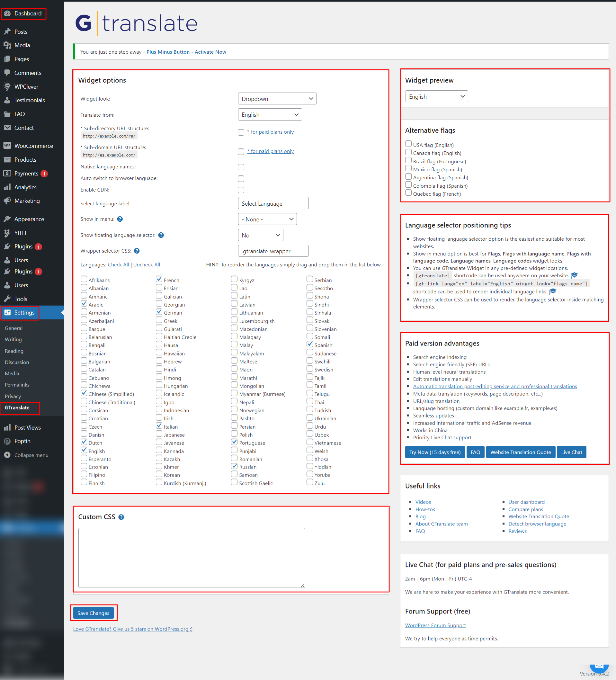Toggle Auto switch to browser language
Screen dimensions: 616x680
click(241, 178)
